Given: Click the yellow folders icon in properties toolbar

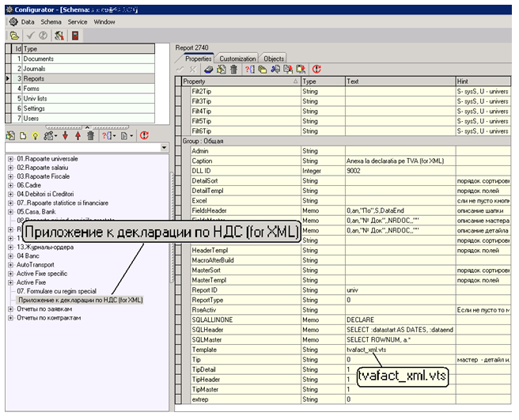Looking at the screenshot, I should pos(263,69).
